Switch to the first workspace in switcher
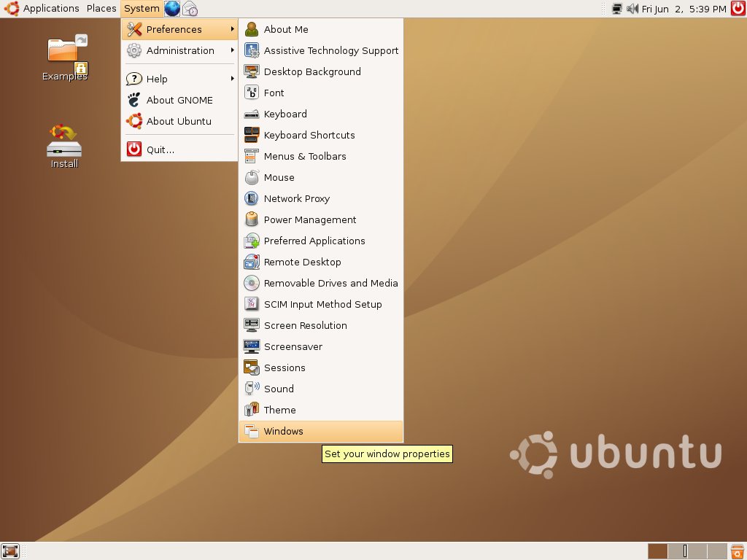 pos(658,551)
